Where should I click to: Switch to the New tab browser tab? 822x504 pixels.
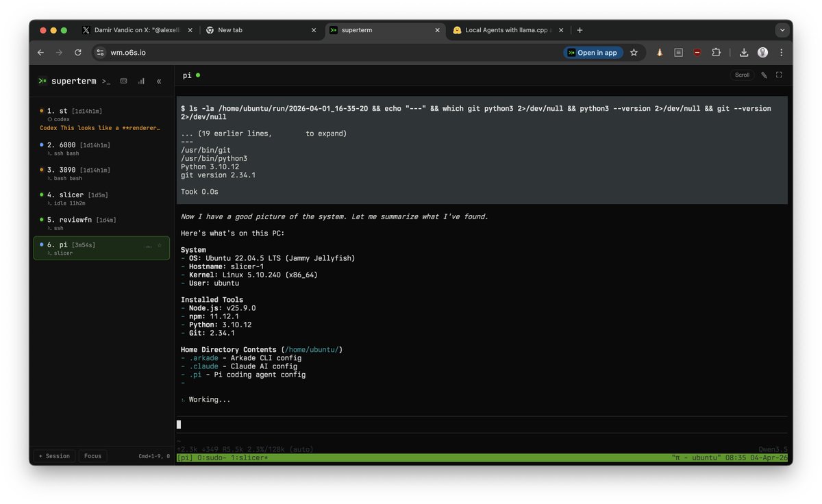click(x=260, y=30)
